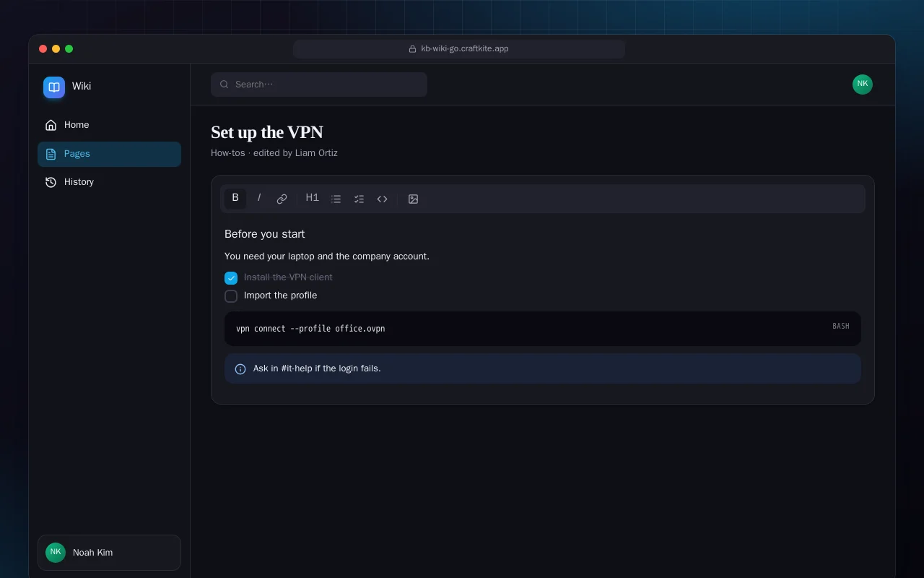Check Import the profile

231,296
